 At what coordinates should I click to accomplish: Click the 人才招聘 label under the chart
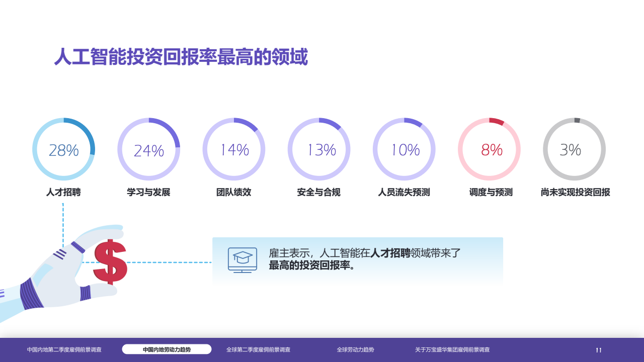[x=63, y=192]
